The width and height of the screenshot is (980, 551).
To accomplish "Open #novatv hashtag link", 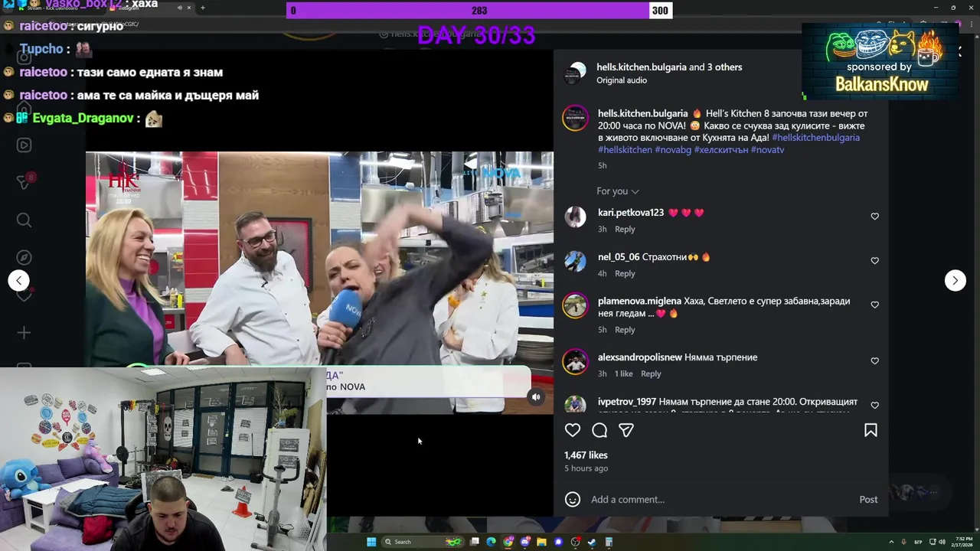I will 767,150.
